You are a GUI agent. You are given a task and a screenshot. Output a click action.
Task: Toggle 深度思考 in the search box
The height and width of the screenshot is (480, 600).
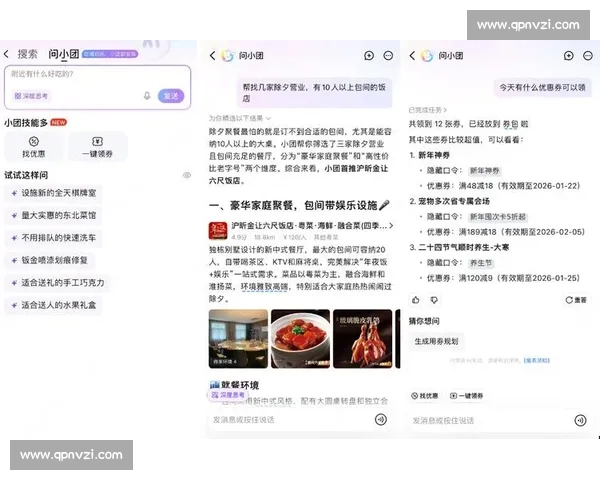click(31, 96)
